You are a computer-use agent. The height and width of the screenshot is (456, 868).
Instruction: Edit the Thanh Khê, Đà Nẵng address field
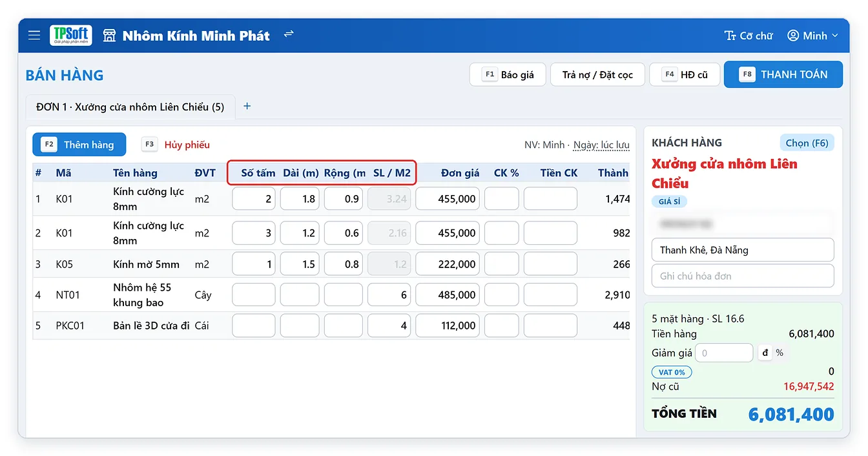click(743, 250)
